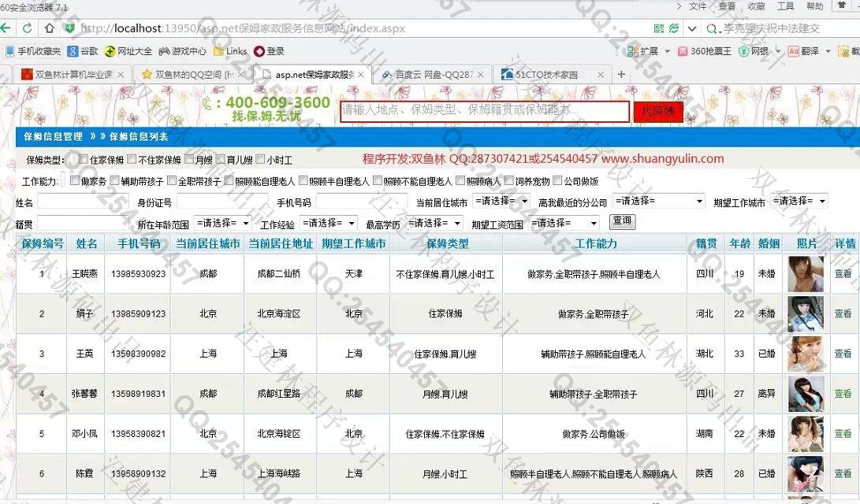Screen dimensions: 860x504
Task: Close the 51CTO技术家园 tab
Action: coord(601,75)
